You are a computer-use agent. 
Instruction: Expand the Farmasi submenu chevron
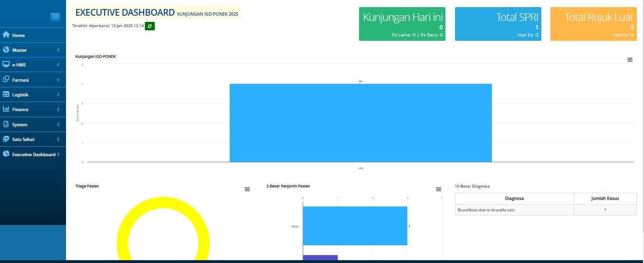click(x=58, y=80)
